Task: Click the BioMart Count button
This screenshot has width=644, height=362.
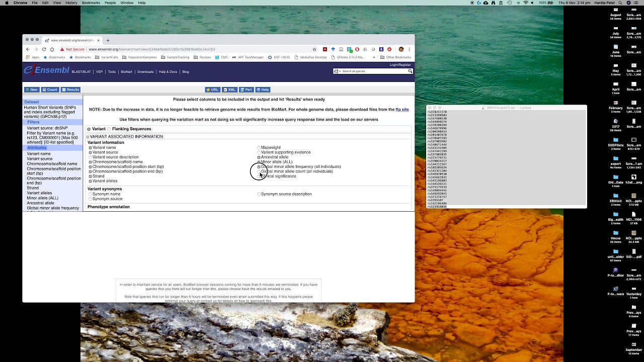Action: point(50,89)
